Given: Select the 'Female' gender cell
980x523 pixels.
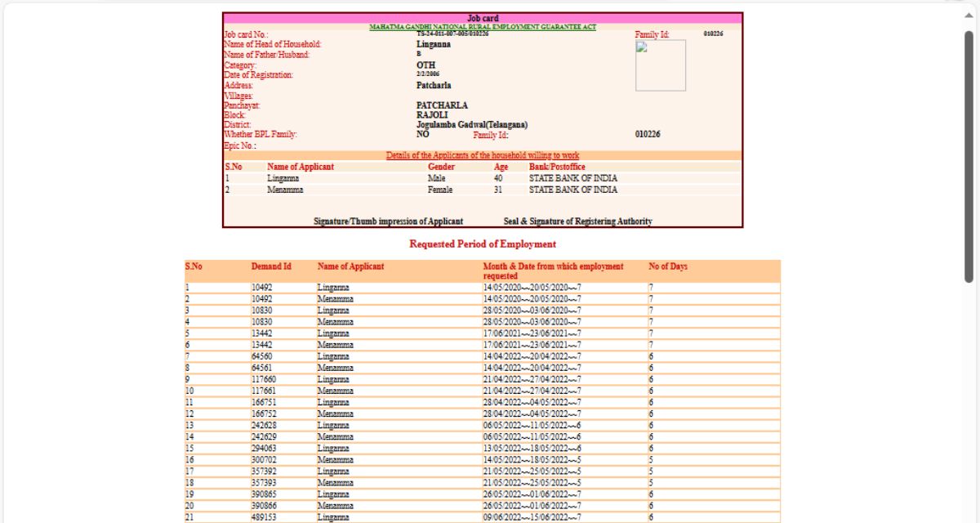Looking at the screenshot, I should coord(439,190).
